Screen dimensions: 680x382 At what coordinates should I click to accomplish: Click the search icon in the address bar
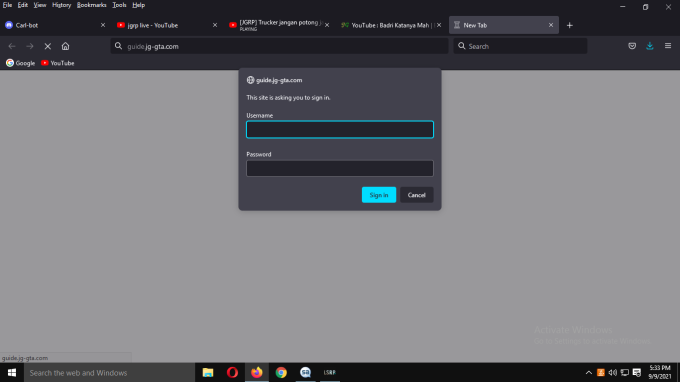point(118,46)
